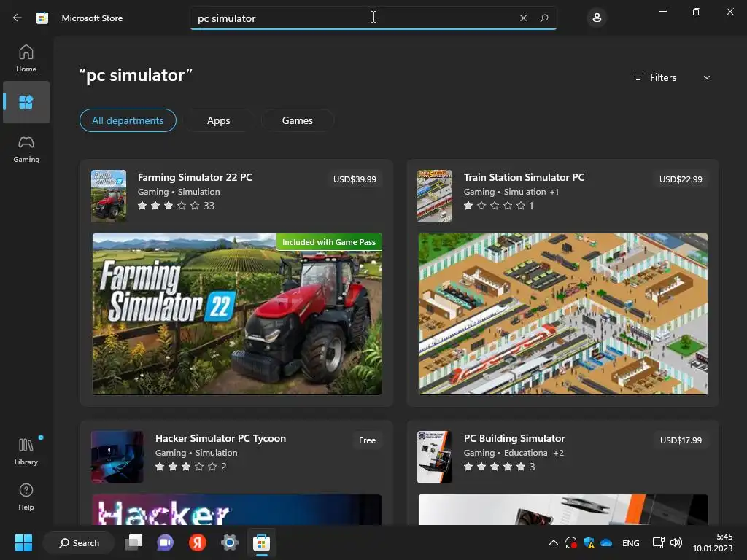
Task: Select the All departments tab
Action: click(128, 120)
